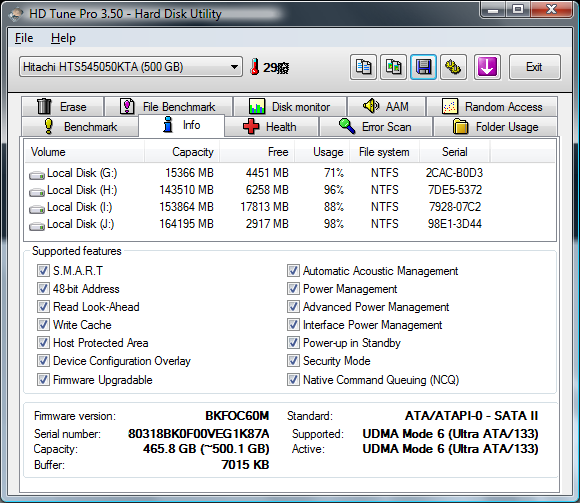The width and height of the screenshot is (580, 503).
Task: Minimize the HD Tune Pro window
Action: pos(493,9)
